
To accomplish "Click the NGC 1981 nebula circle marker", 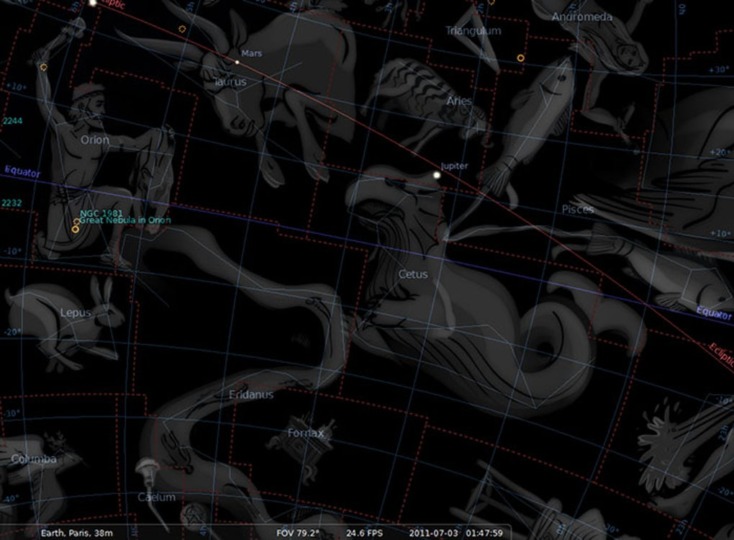I will click(x=77, y=221).
